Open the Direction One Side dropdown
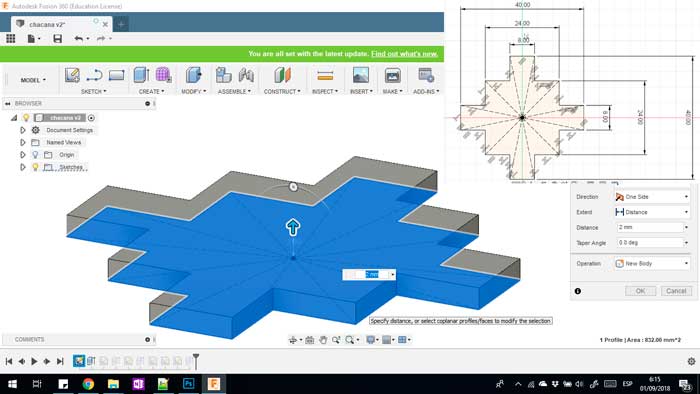The image size is (700, 394). (652, 197)
